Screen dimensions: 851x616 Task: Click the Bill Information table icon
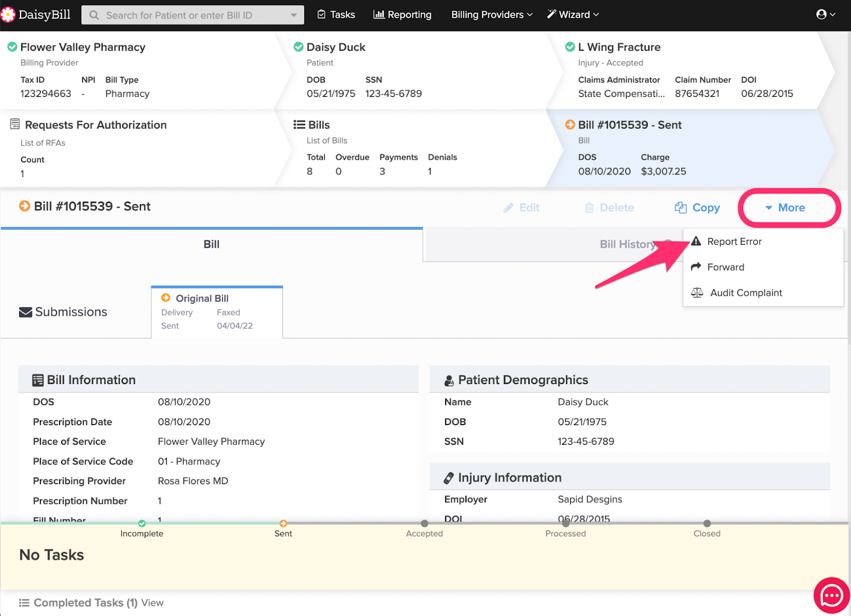[38, 380]
